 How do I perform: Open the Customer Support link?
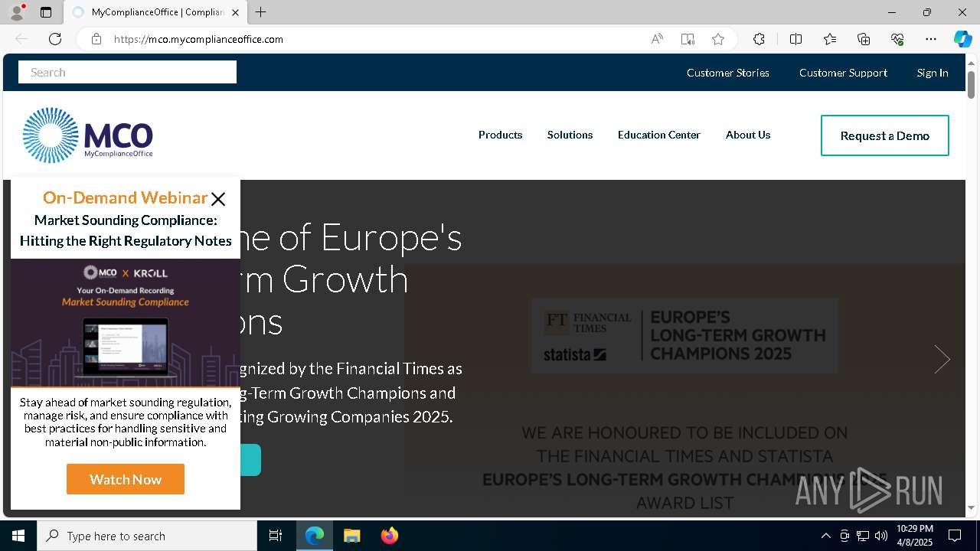843,73
